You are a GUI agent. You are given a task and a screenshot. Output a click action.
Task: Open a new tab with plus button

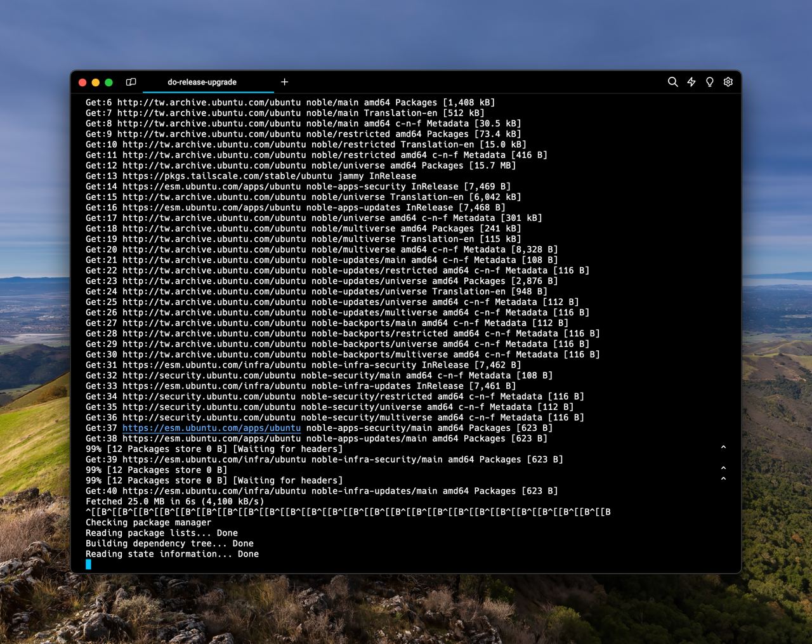[284, 82]
